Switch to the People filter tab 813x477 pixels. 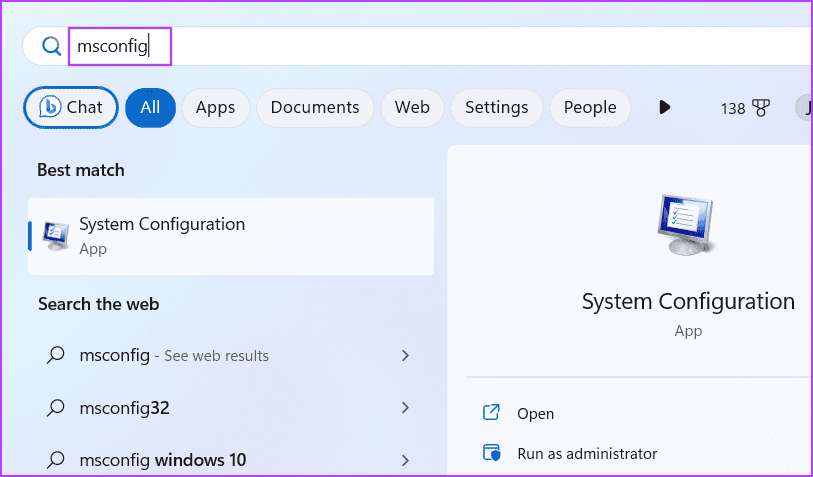click(590, 107)
